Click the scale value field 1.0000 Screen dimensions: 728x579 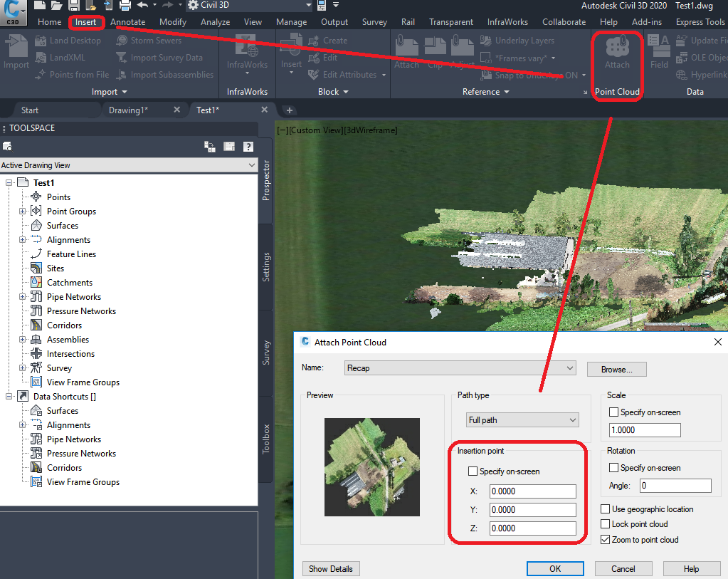pos(645,430)
